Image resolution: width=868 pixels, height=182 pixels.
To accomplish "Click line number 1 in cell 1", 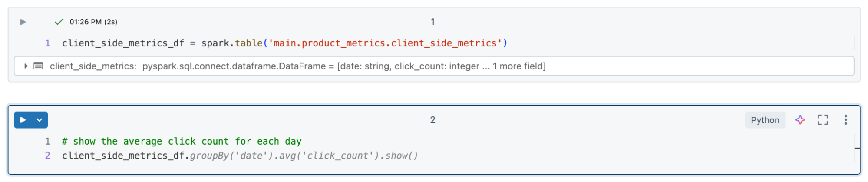I will point(48,43).
